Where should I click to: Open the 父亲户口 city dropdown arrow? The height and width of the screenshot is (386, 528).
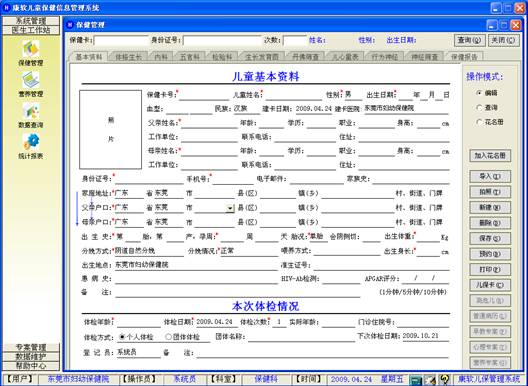pos(230,208)
